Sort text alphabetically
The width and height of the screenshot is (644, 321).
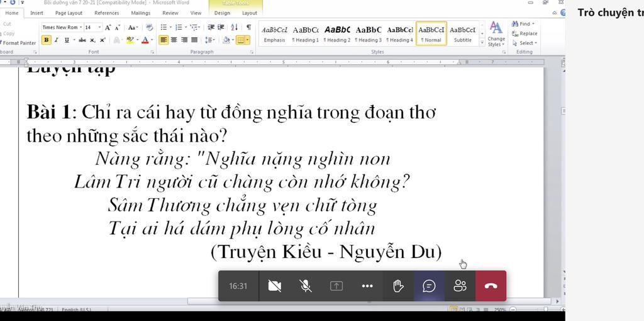click(234, 28)
